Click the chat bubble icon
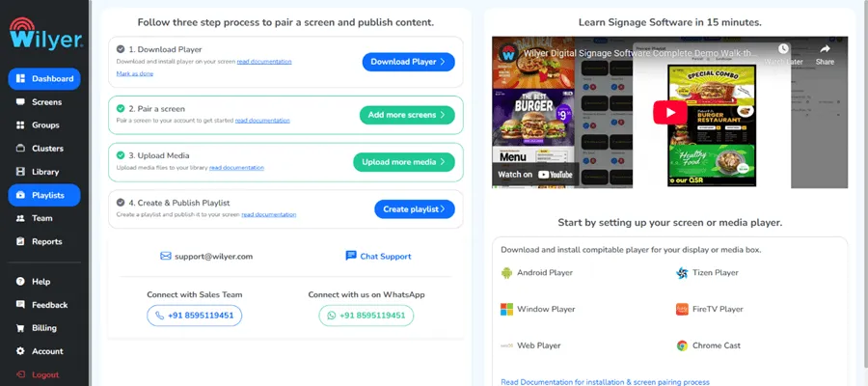868x386 pixels. 351,256
